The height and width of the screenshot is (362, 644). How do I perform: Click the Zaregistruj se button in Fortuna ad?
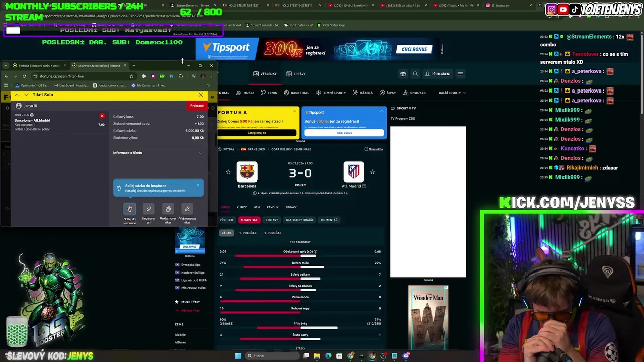click(257, 133)
